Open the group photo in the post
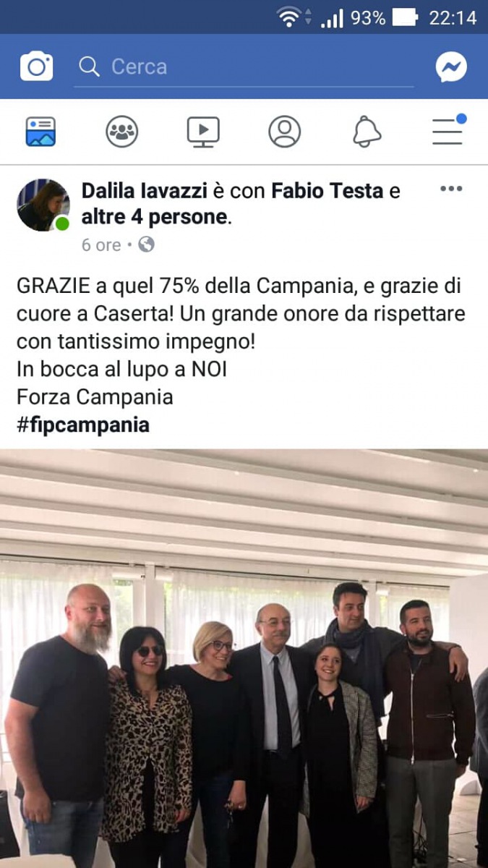Screen dimensions: 488x868 point(244,658)
